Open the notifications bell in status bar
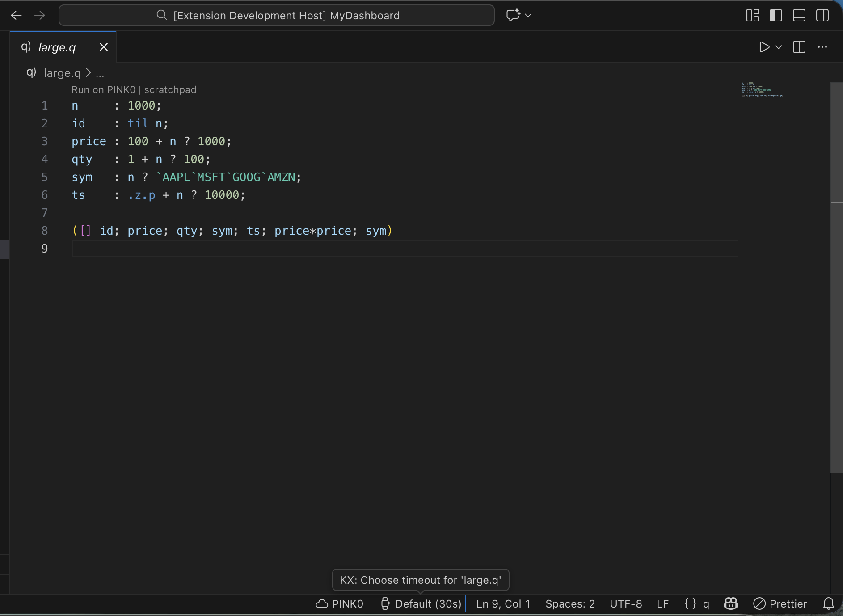 [x=828, y=603]
